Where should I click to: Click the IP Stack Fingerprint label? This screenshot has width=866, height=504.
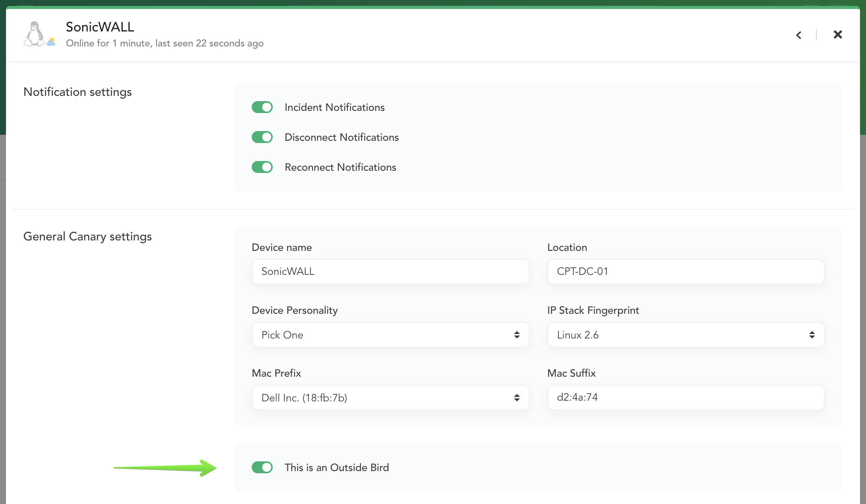point(593,310)
